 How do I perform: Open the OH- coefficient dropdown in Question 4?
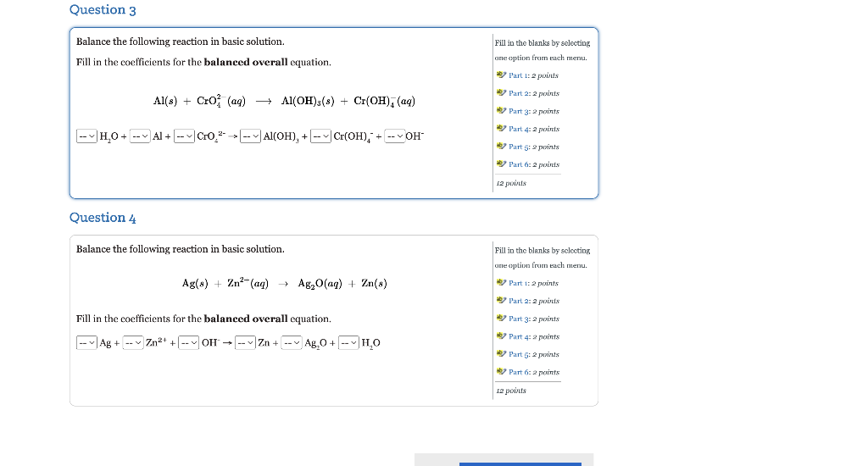(188, 343)
